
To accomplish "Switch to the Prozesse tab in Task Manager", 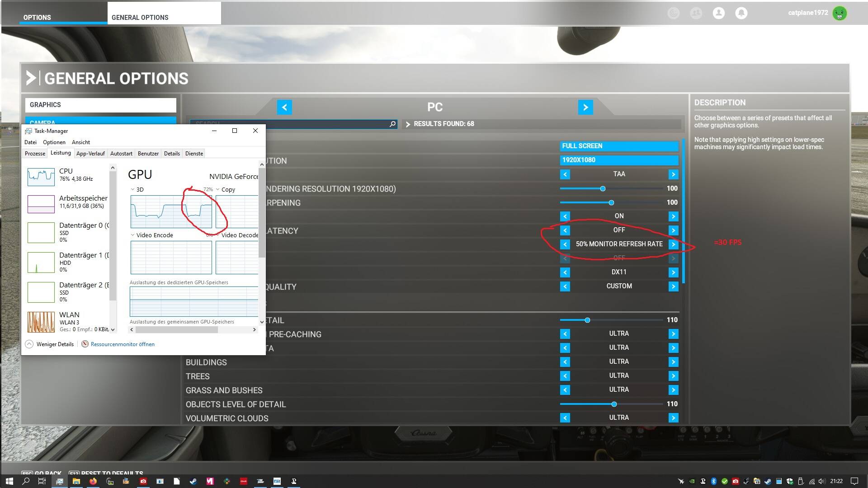I will click(x=35, y=154).
